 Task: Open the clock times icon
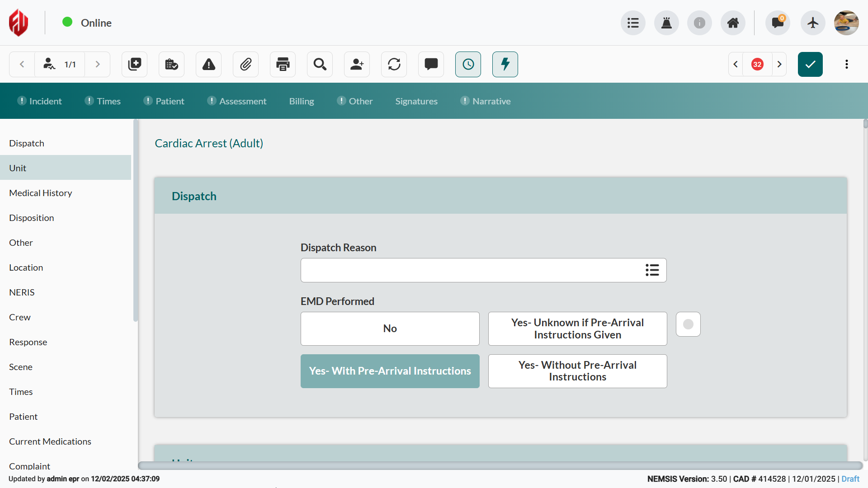(468, 64)
